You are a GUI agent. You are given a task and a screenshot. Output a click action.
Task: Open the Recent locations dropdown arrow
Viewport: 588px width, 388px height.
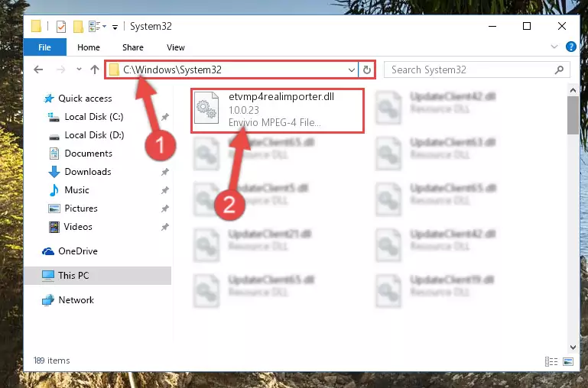tap(79, 70)
